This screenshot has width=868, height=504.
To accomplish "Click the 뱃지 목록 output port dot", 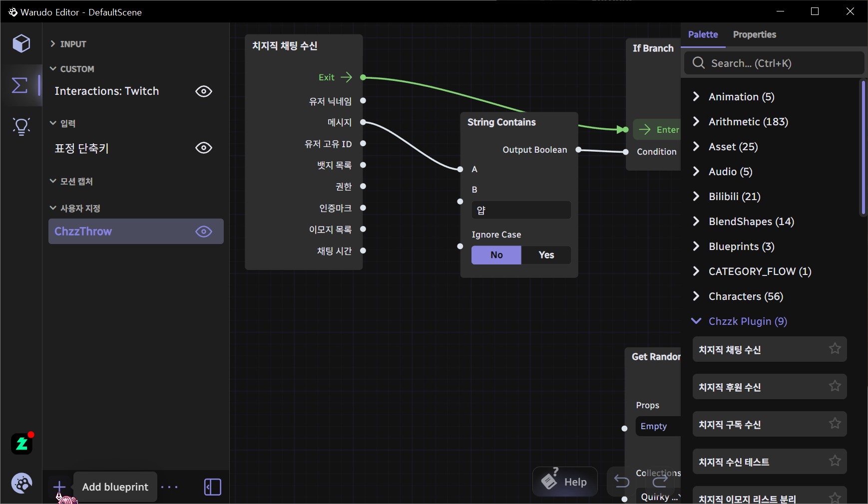I will click(363, 165).
